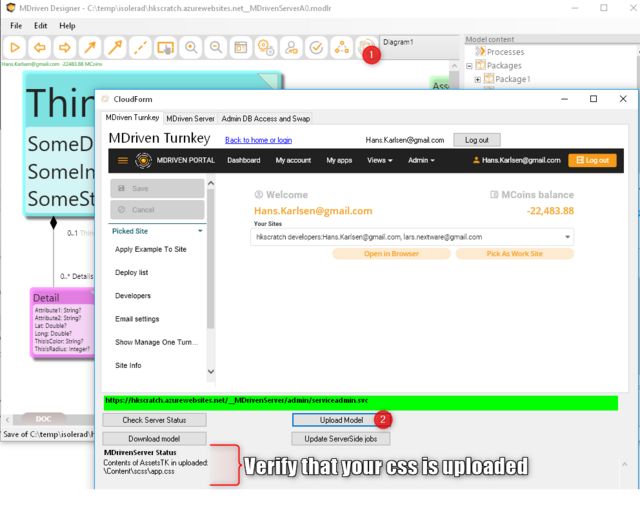This screenshot has height=517, width=640.
Task: Click the zoom out magnifier icon
Action: click(216, 47)
